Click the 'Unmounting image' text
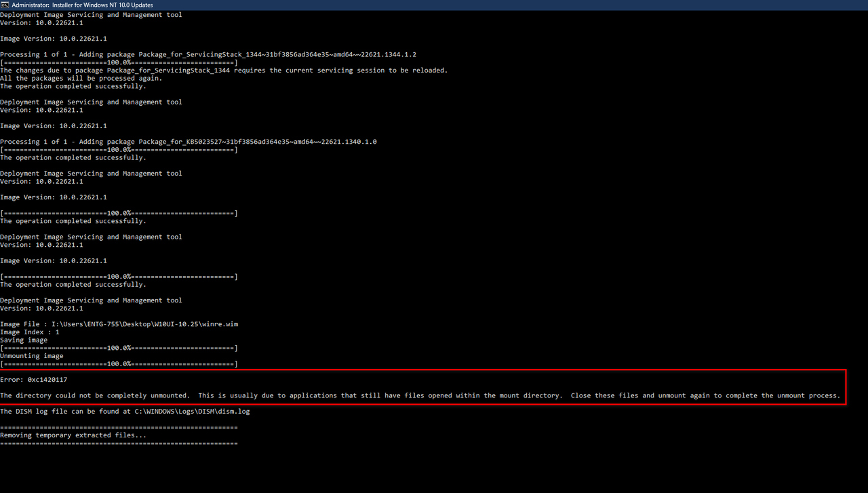This screenshot has height=493, width=868. pos(32,356)
